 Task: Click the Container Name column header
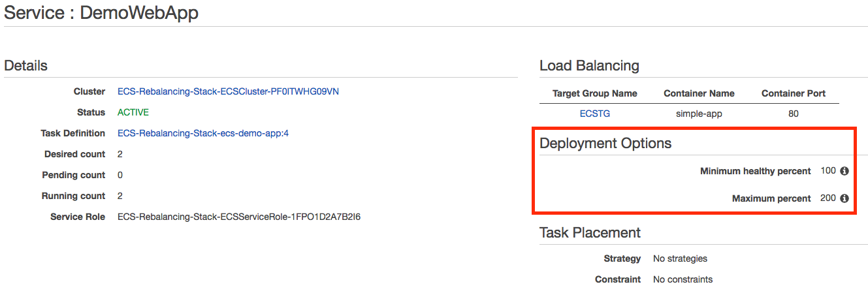click(699, 93)
